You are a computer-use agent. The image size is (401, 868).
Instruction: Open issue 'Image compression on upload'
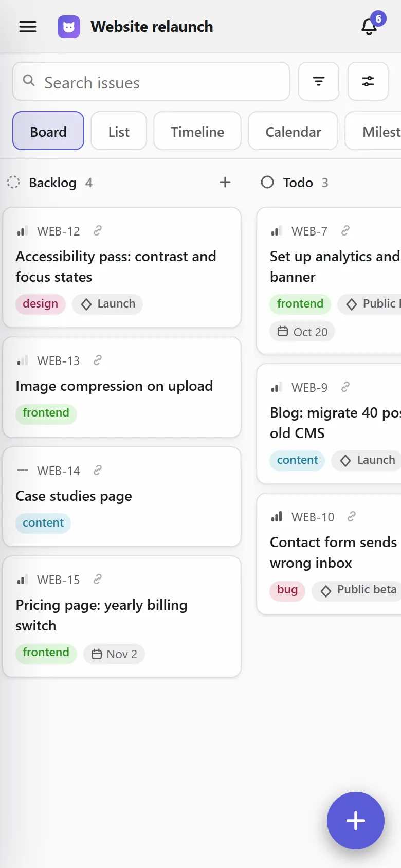tap(114, 386)
